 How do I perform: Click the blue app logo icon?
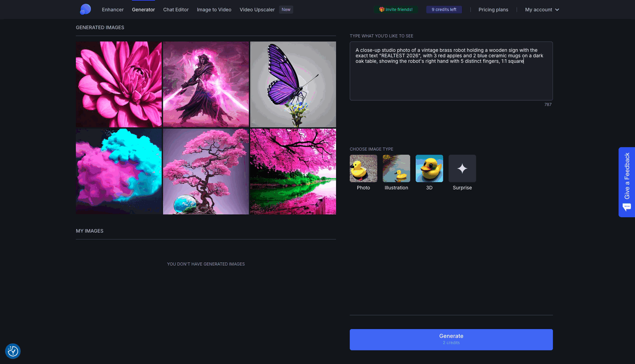tap(86, 9)
